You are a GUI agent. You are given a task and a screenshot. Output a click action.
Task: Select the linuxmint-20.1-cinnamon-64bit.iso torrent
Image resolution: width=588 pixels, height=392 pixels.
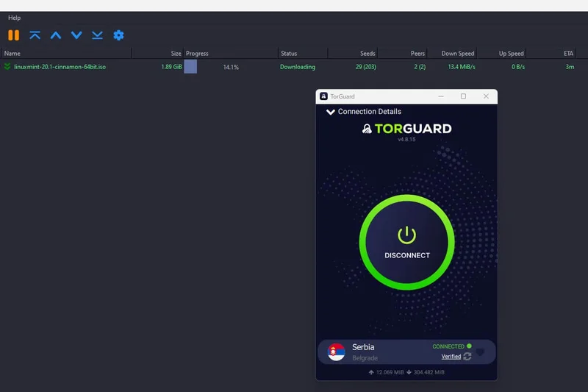[x=60, y=67]
